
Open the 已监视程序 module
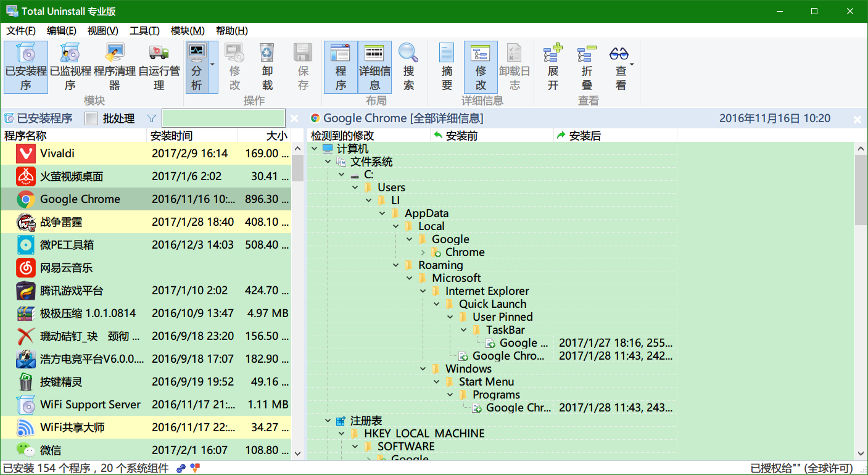(x=70, y=67)
